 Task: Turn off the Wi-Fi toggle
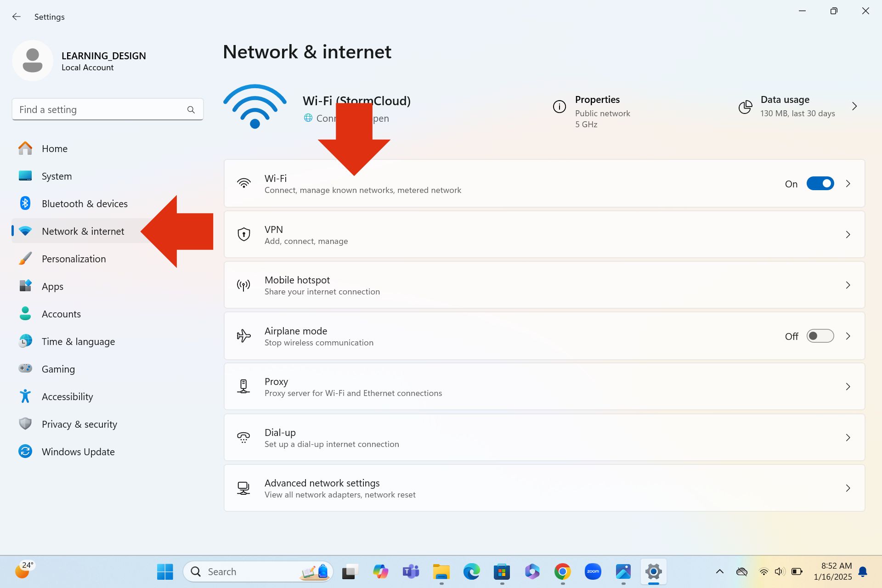click(820, 184)
